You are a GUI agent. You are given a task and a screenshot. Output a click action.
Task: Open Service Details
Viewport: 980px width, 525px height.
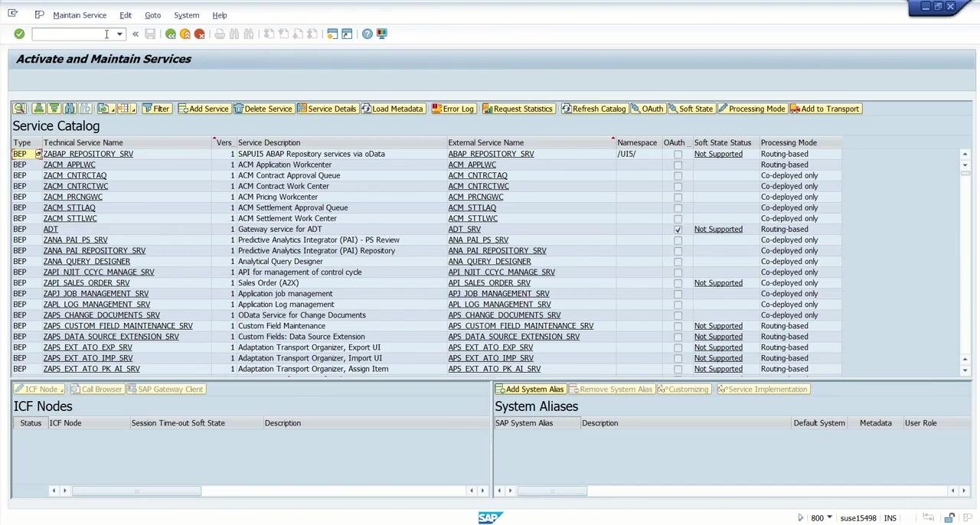coord(327,109)
